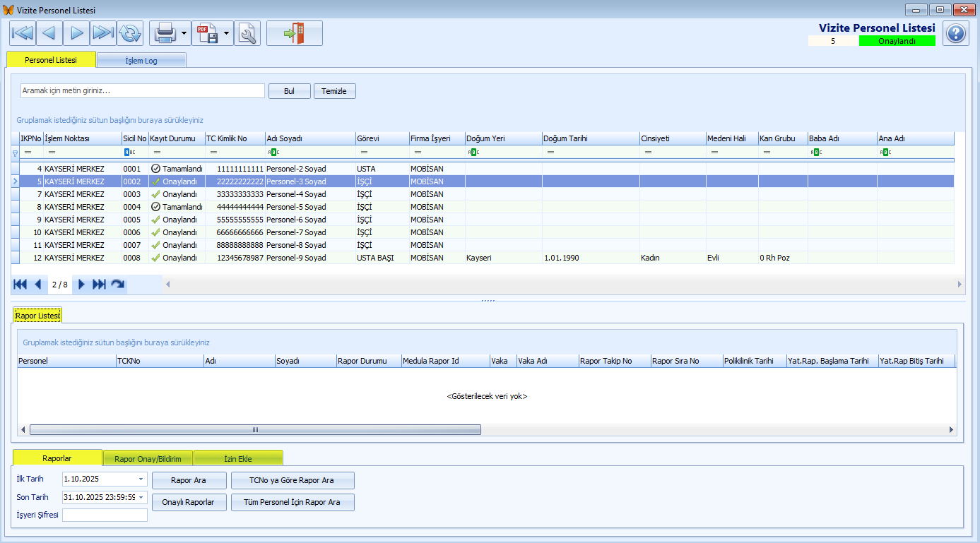Screen dimensions: 980x543
Task: Go to first record in top toolbar
Action: [x=23, y=33]
